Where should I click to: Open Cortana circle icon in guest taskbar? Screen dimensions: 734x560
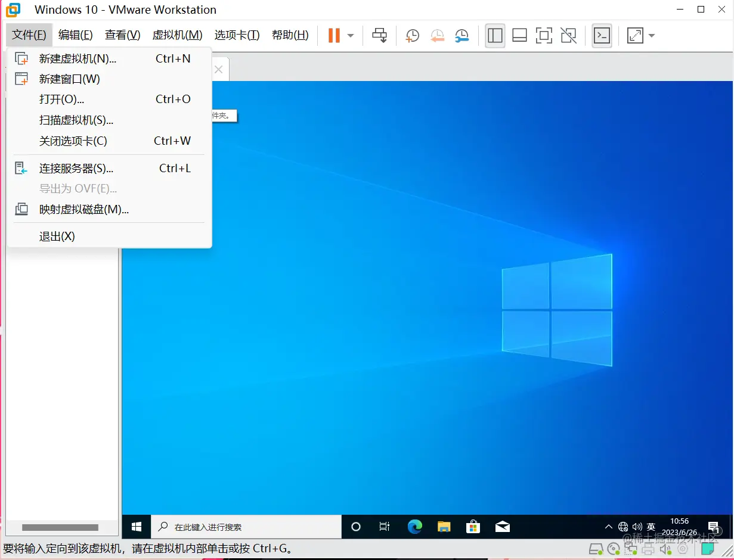356,527
